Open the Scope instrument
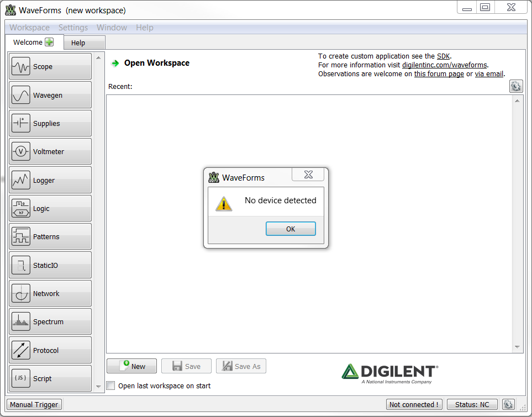 [x=50, y=66]
